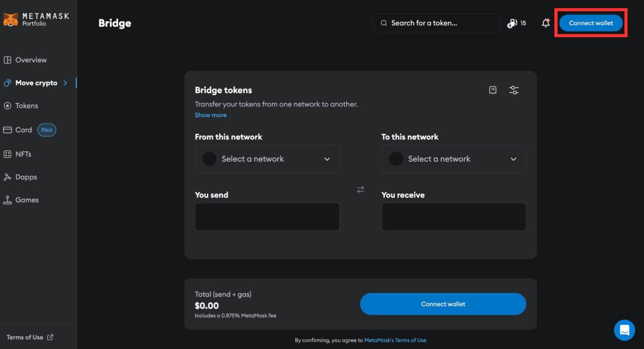Open the From this network selector

267,159
